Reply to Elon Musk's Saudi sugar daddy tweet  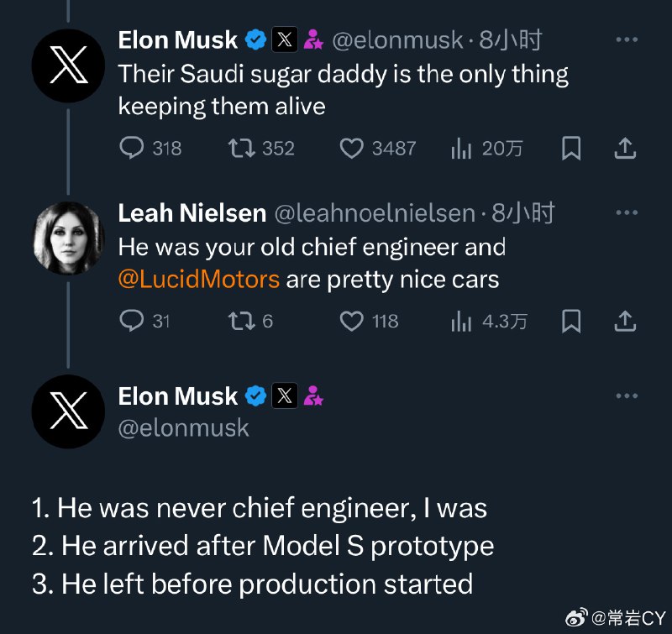coord(131,148)
